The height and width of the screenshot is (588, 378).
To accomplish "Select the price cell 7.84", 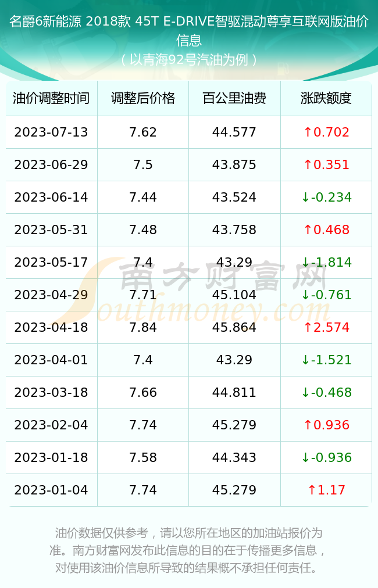I will tap(143, 327).
